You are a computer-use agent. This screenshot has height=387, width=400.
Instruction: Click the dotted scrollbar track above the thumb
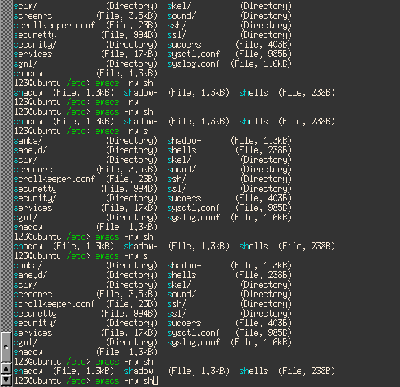(x=6, y=167)
